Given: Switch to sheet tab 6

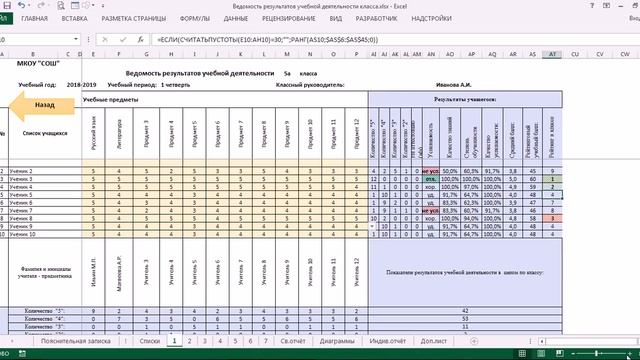Looking at the screenshot, I should pyautogui.click(x=250, y=341).
